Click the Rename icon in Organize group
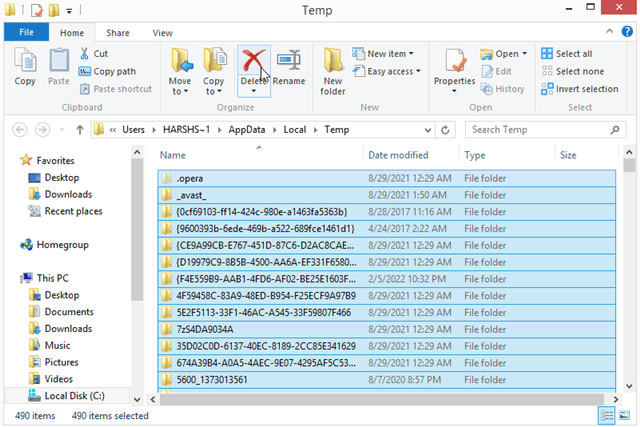640x427 pixels. (x=289, y=66)
